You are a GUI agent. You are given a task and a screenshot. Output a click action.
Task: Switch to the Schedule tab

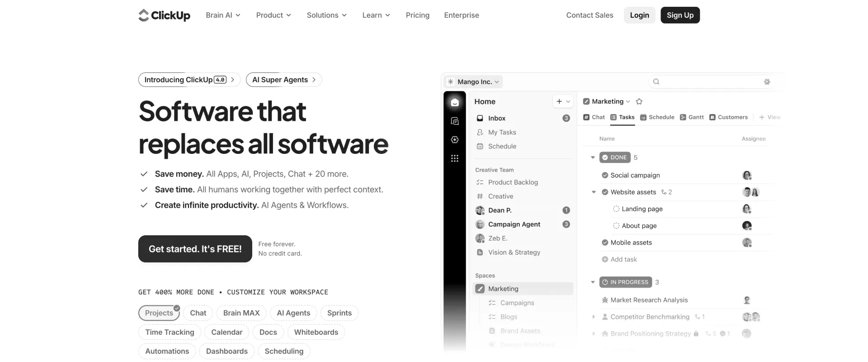[657, 117]
